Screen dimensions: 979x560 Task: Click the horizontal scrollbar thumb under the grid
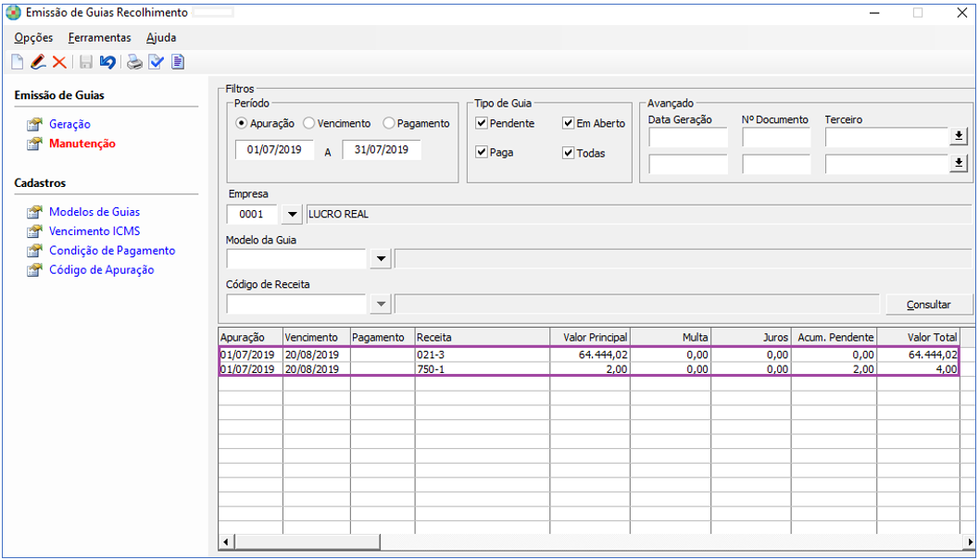click(x=308, y=541)
